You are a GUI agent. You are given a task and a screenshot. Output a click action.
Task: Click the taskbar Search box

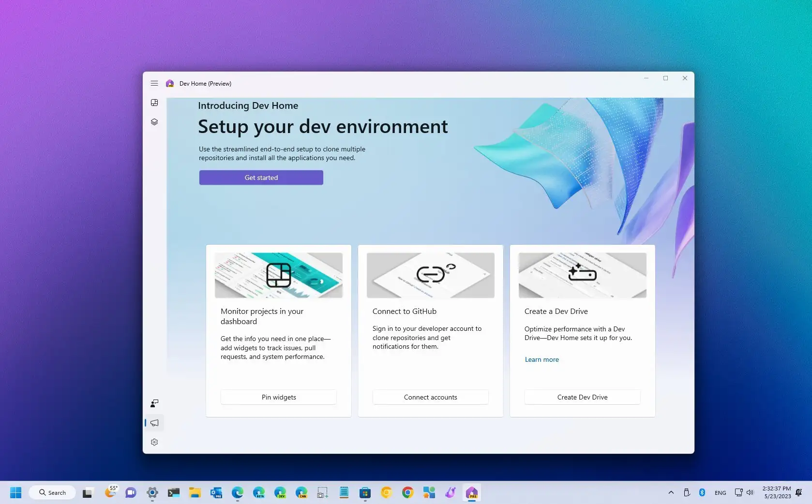click(x=52, y=492)
